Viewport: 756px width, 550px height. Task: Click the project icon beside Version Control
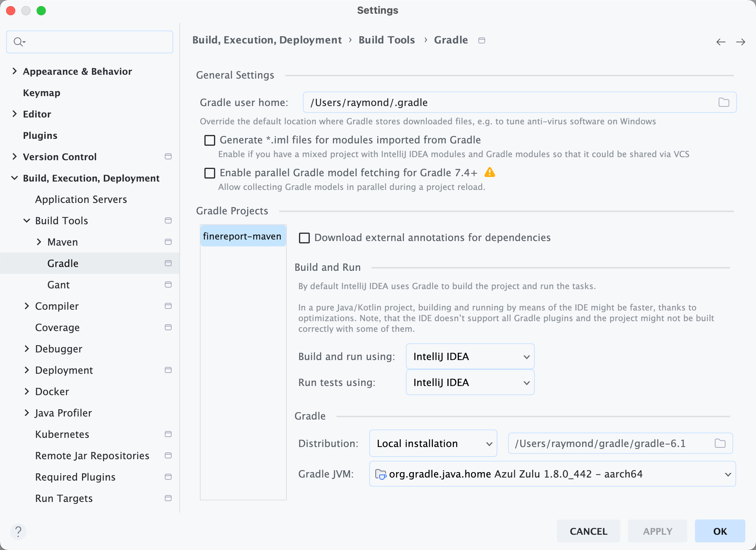[168, 156]
